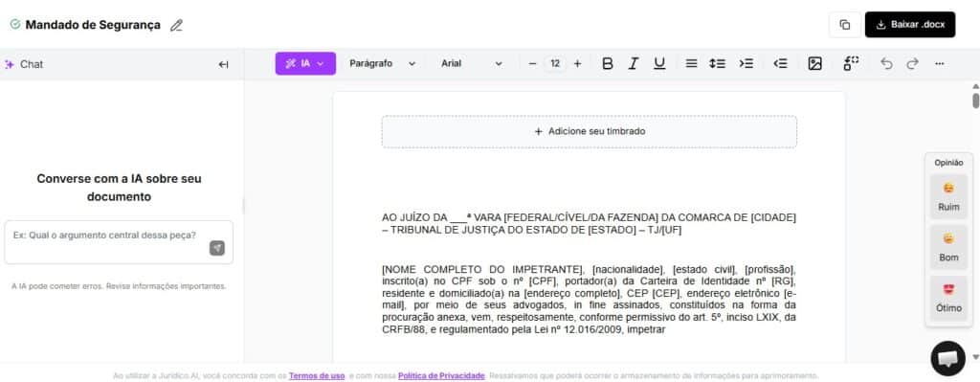Screen dimensions: 980x382
Task: Insert an image from toolbar
Action: [815, 64]
